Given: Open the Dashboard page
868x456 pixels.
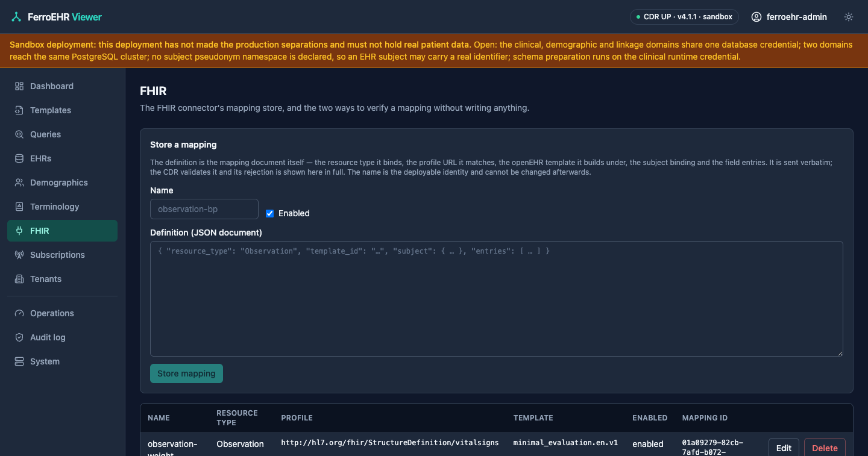Looking at the screenshot, I should point(62,86).
